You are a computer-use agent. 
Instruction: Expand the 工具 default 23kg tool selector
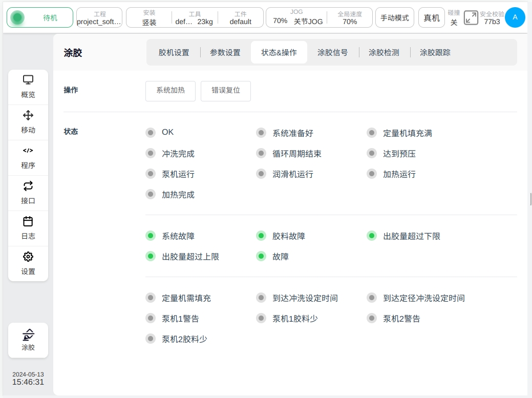tap(194, 17)
